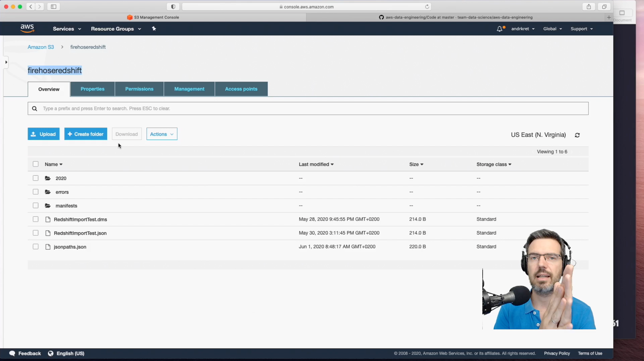Click English (US) language selector

tap(70, 353)
